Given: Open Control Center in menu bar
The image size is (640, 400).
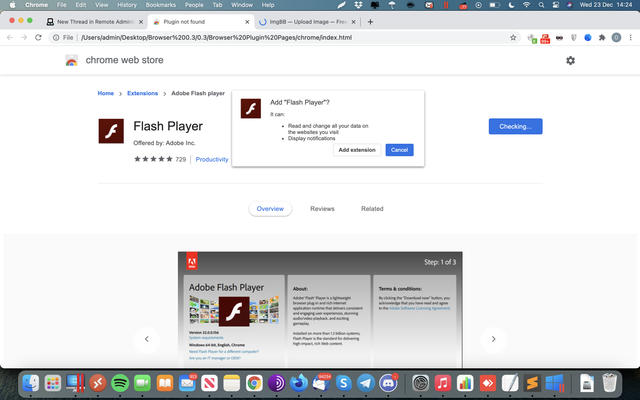Looking at the screenshot, I should pos(556,5).
